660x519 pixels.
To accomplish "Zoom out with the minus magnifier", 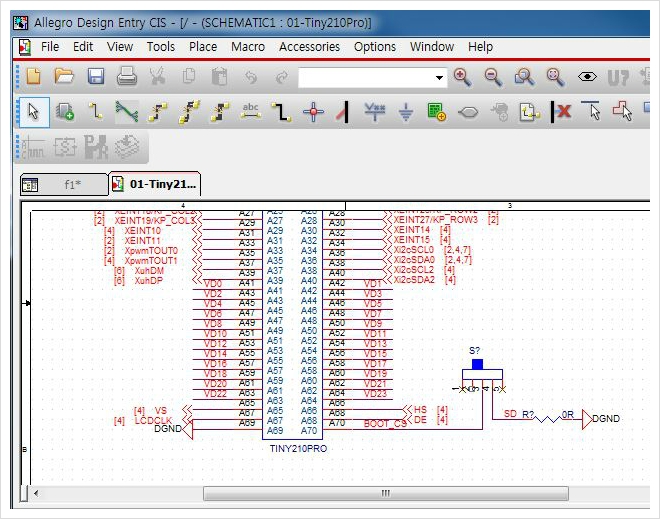I will [x=493, y=77].
